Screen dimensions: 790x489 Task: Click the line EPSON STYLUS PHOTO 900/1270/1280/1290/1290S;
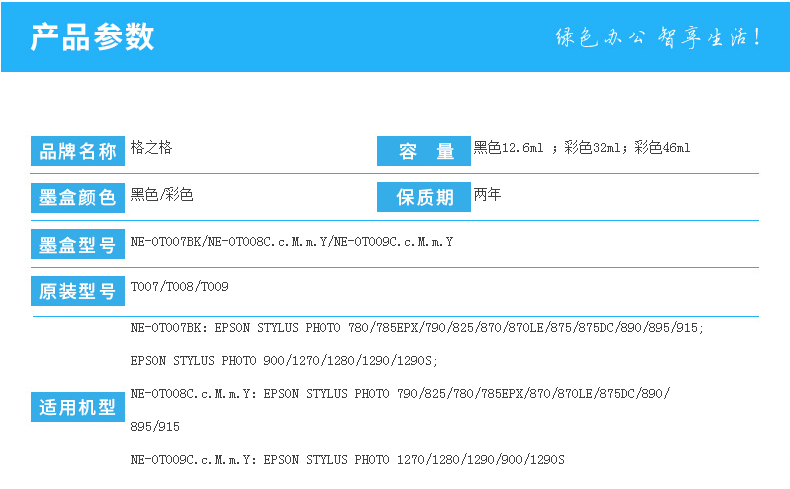284,361
